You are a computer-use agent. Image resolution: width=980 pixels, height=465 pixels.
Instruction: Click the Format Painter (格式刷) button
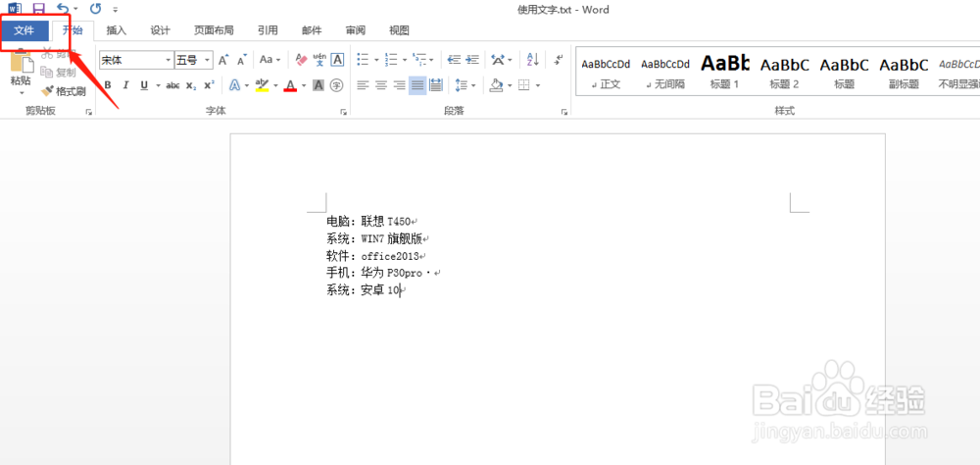(x=63, y=91)
